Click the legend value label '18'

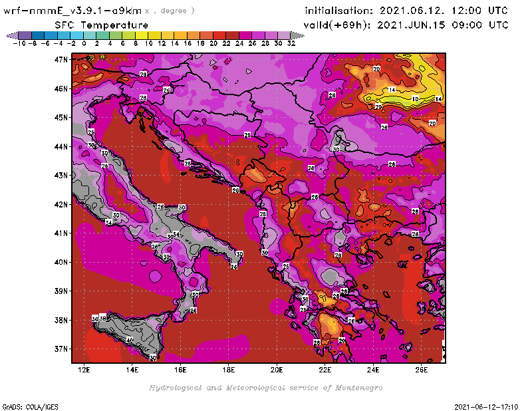(201, 43)
